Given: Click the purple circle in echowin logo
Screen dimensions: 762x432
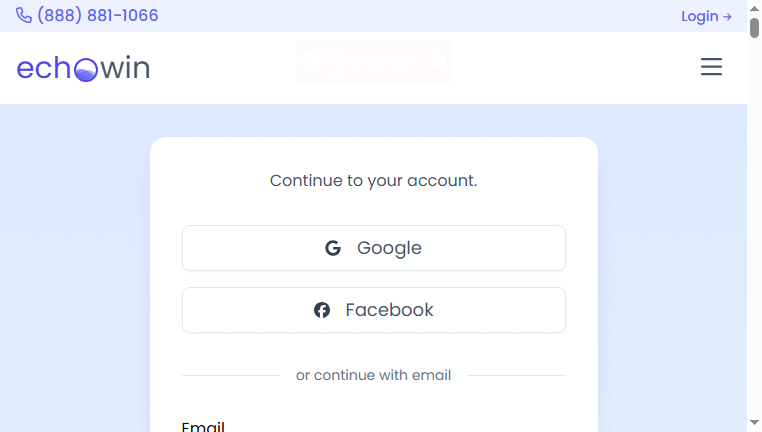Looking at the screenshot, I should (86, 70).
